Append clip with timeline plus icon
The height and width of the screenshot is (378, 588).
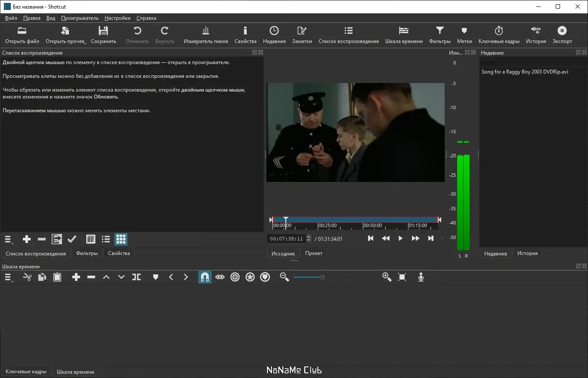[76, 277]
